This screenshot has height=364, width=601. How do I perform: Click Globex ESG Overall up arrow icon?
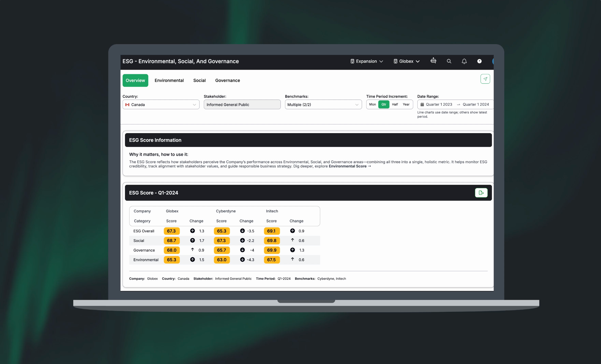pos(192,231)
